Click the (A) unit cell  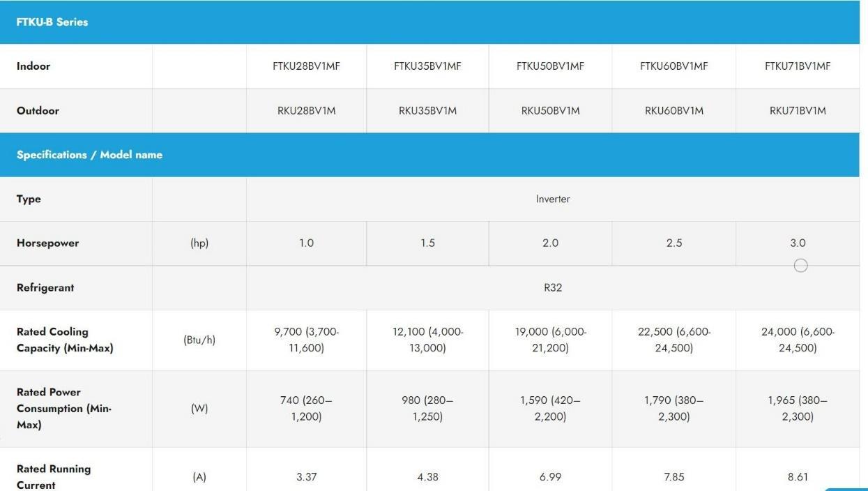point(199,478)
